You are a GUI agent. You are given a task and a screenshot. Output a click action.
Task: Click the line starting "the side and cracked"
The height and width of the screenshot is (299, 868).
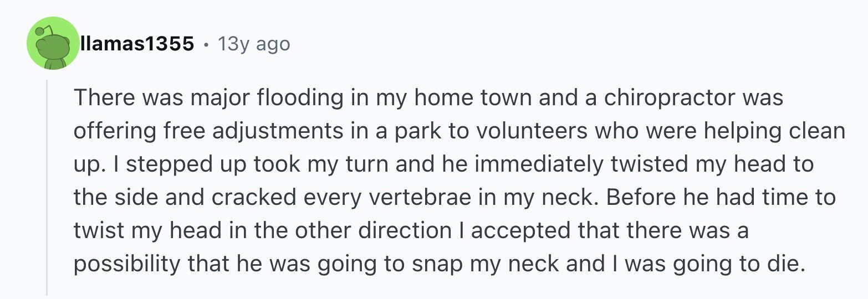pos(455,198)
